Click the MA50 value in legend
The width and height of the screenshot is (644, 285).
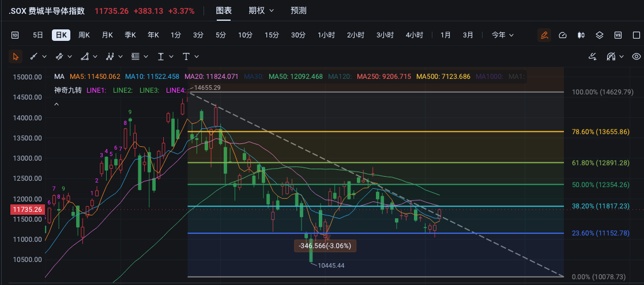[296, 76]
